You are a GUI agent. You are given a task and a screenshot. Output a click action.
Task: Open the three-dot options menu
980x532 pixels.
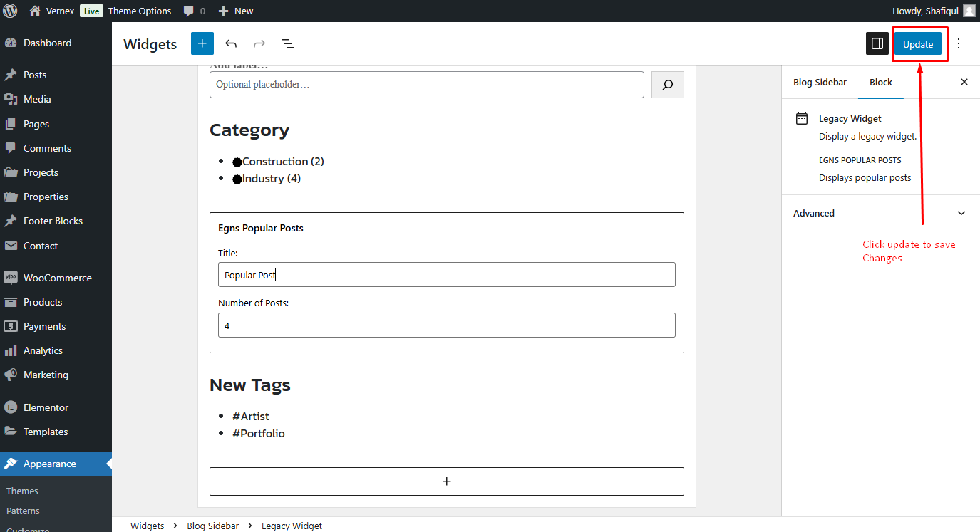[x=959, y=43]
